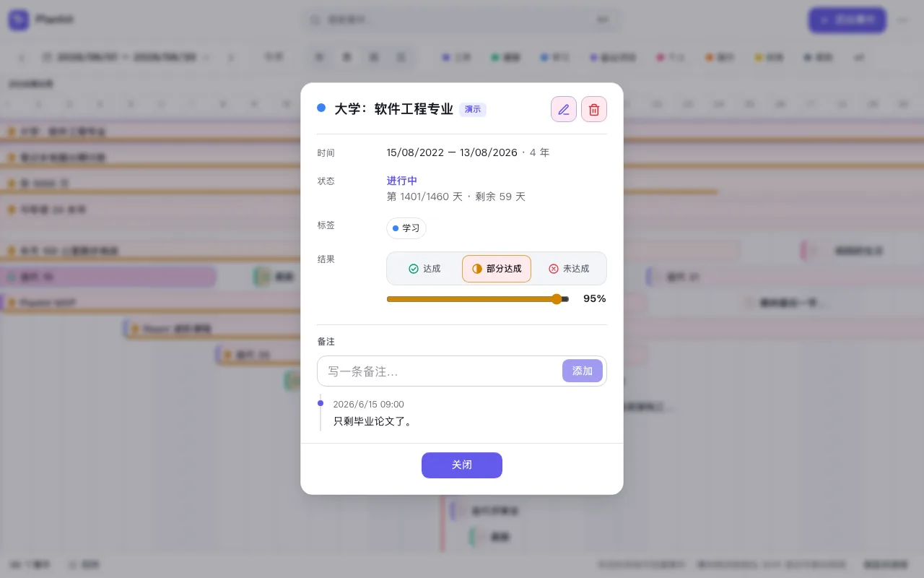Click the 95% completion slider handle

pyautogui.click(x=557, y=299)
